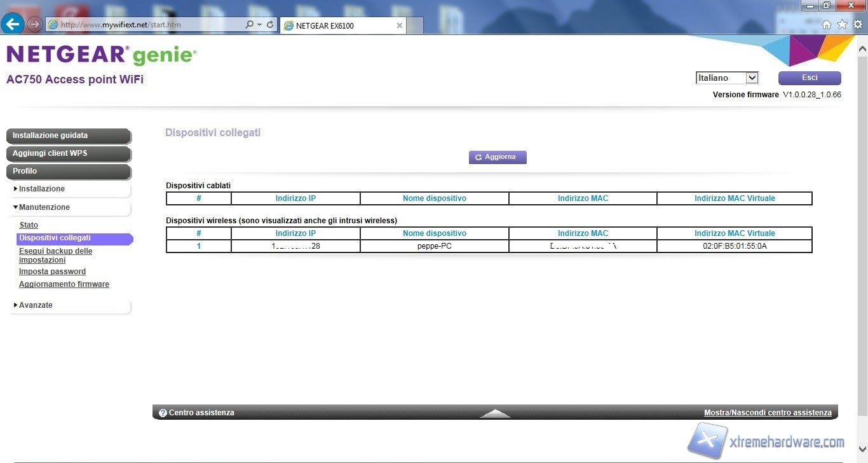The height and width of the screenshot is (463, 868).
Task: Open Aggiornamento firmware link
Action: coord(64,284)
